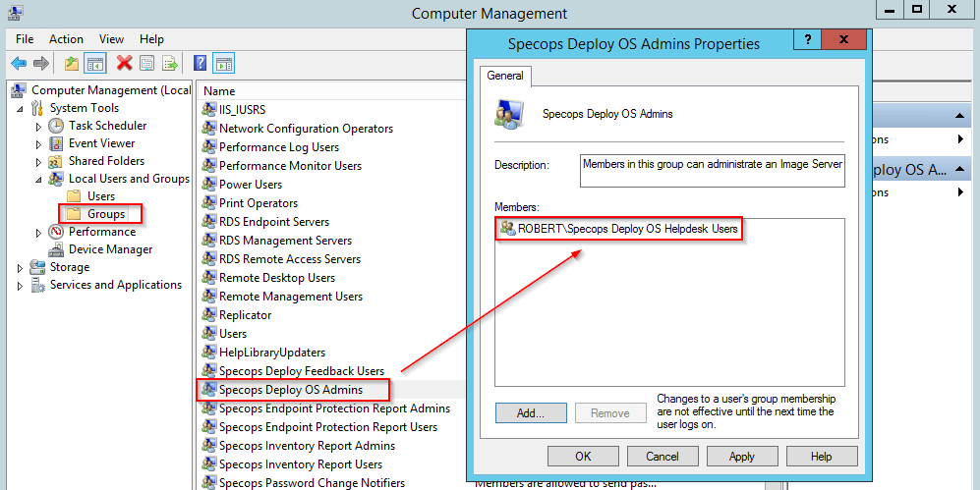Click the Device Manager icon
Image resolution: width=980 pixels, height=490 pixels.
pos(56,249)
